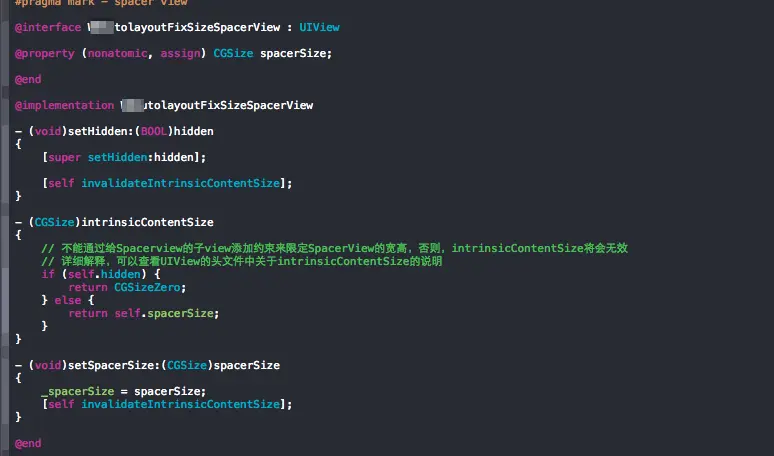The width and height of the screenshot is (774, 456).
Task: Select the _spacerSize instance variable
Action: [77, 392]
